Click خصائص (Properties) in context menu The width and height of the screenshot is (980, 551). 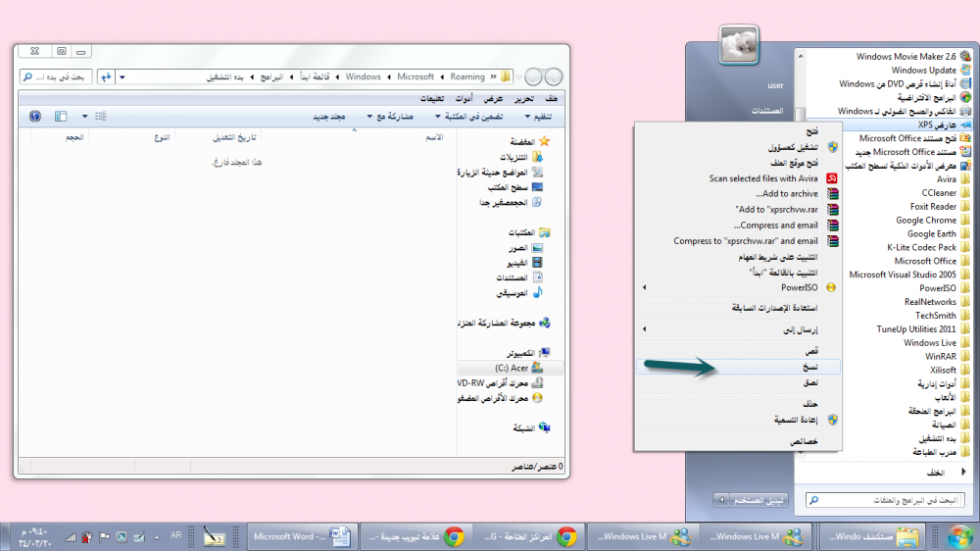[x=804, y=441]
